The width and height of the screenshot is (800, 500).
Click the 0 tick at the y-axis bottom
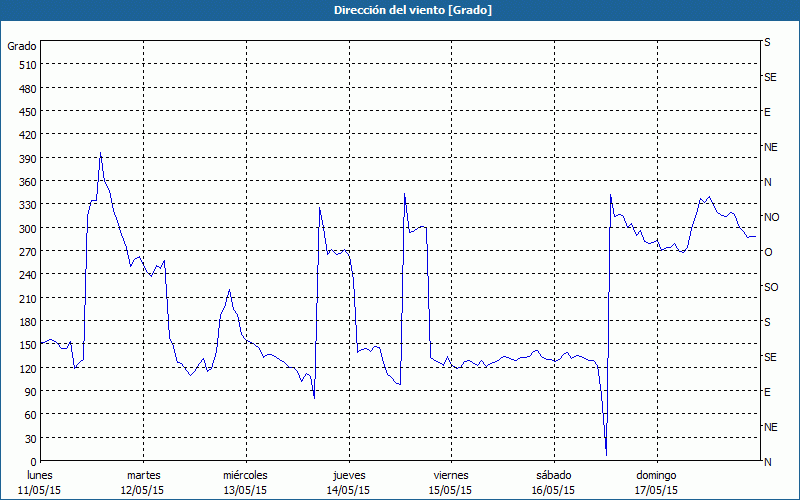point(33,462)
